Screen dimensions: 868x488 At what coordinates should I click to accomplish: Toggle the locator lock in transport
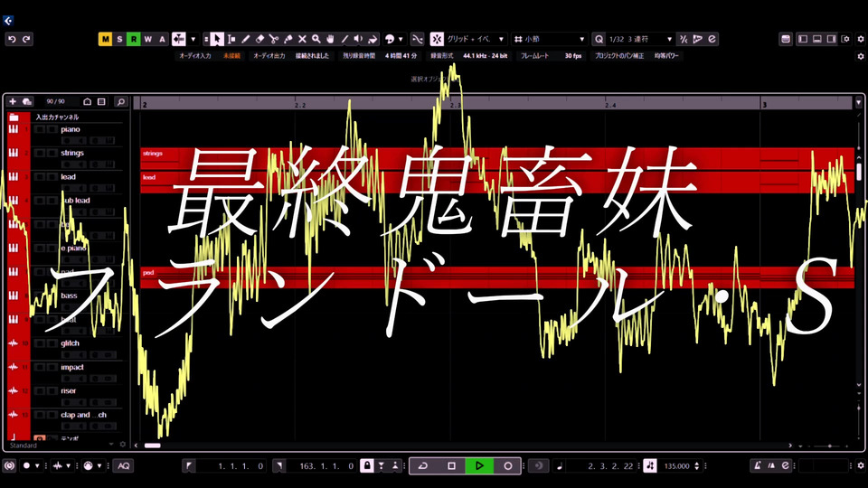tap(367, 466)
